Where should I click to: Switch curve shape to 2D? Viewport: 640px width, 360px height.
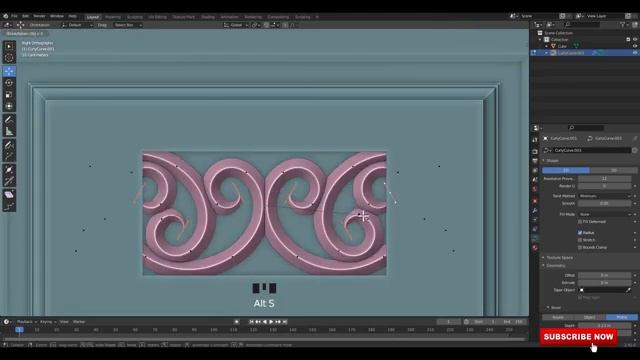click(x=566, y=170)
